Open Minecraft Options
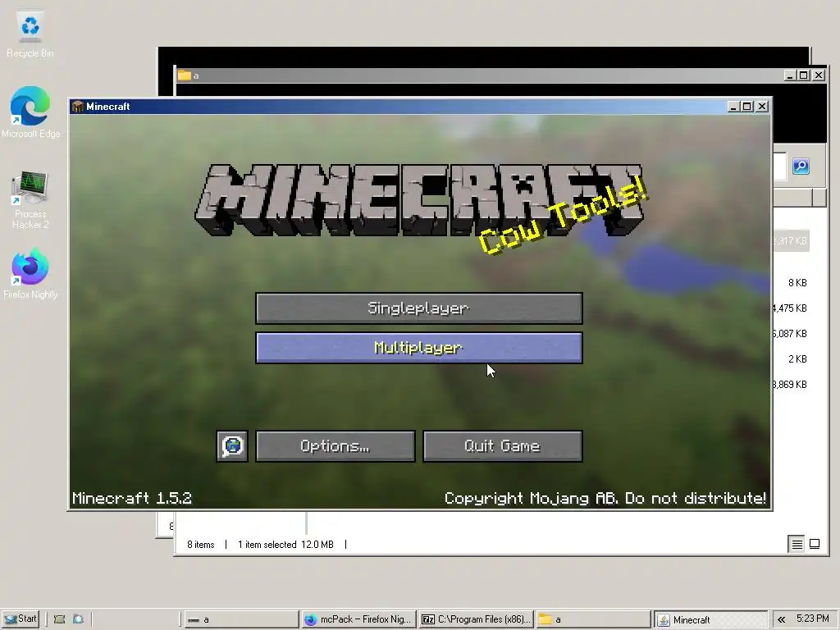The image size is (840, 630). point(336,445)
